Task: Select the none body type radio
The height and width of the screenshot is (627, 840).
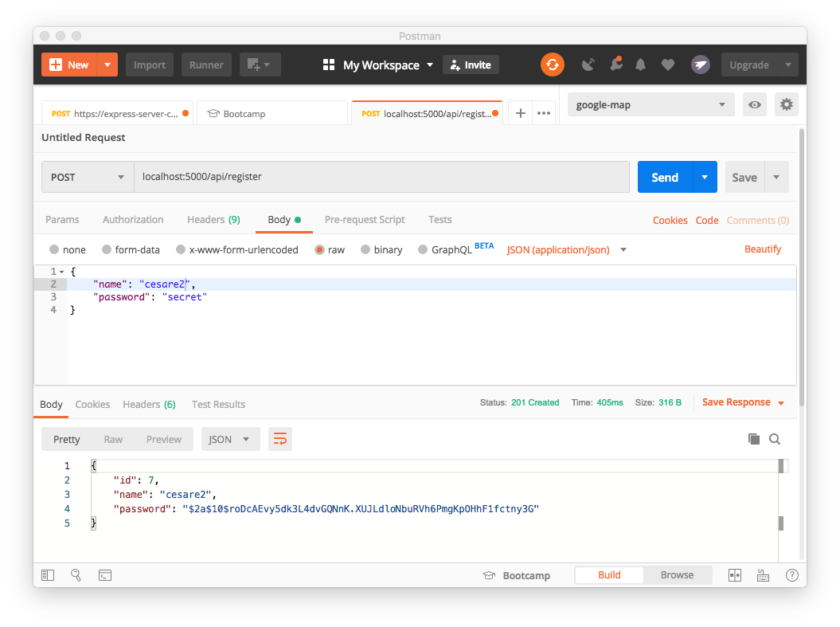Action: pyautogui.click(x=54, y=249)
